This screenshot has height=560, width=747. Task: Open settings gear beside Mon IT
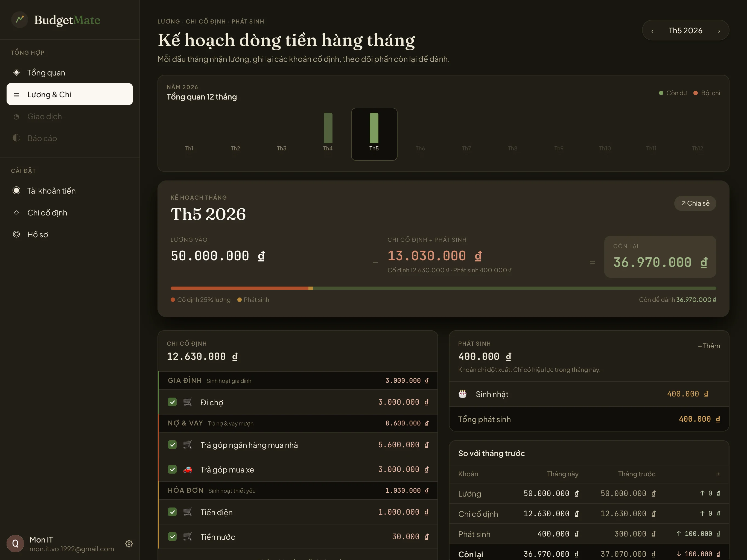click(x=129, y=543)
